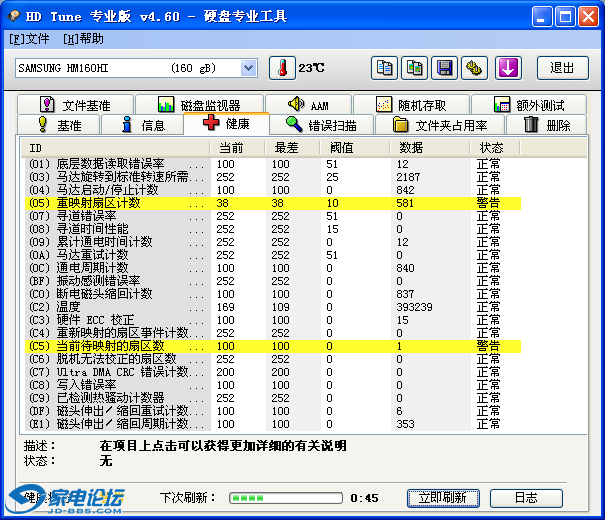
Task: Click the copy info toolbar icon
Action: 384,68
